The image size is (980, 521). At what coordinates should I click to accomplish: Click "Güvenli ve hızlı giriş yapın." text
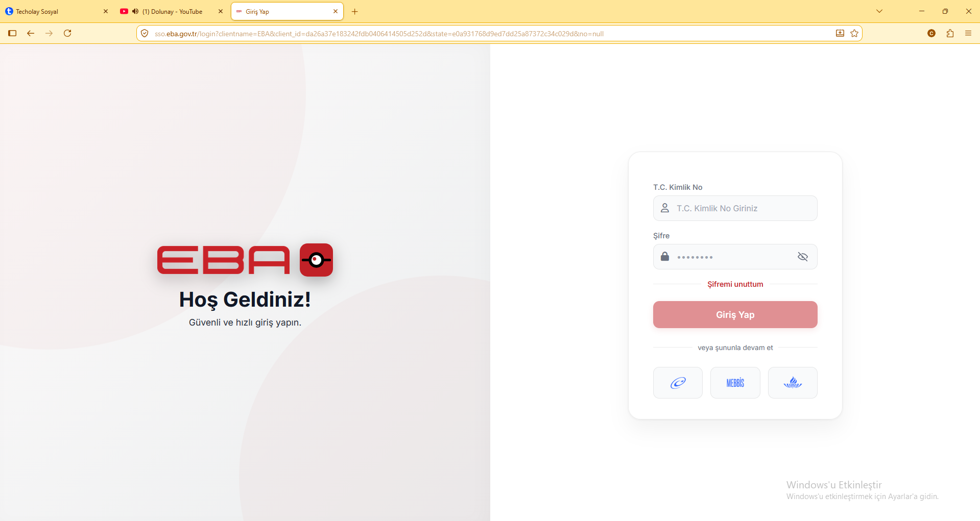click(x=245, y=322)
